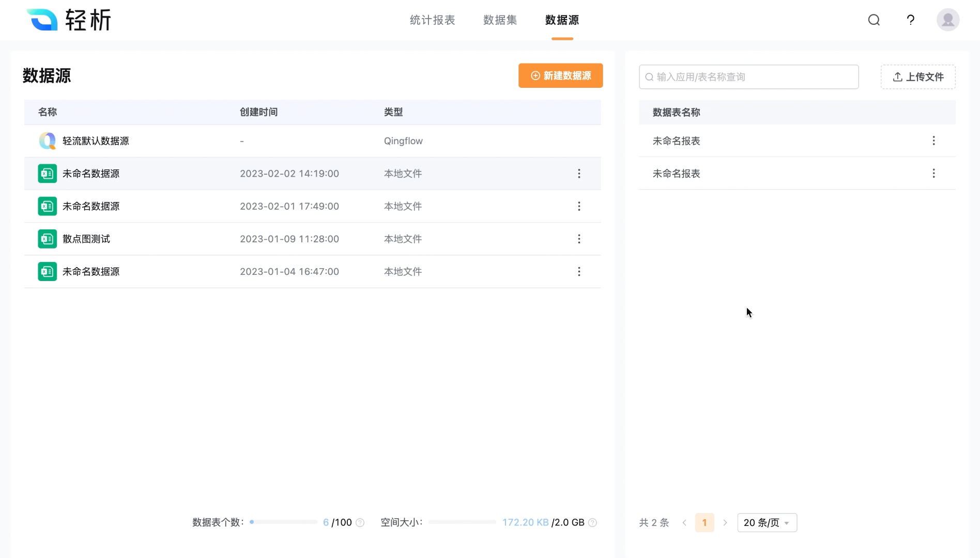Select 未命名数据源 created 2023-02-02

pyautogui.click(x=312, y=174)
